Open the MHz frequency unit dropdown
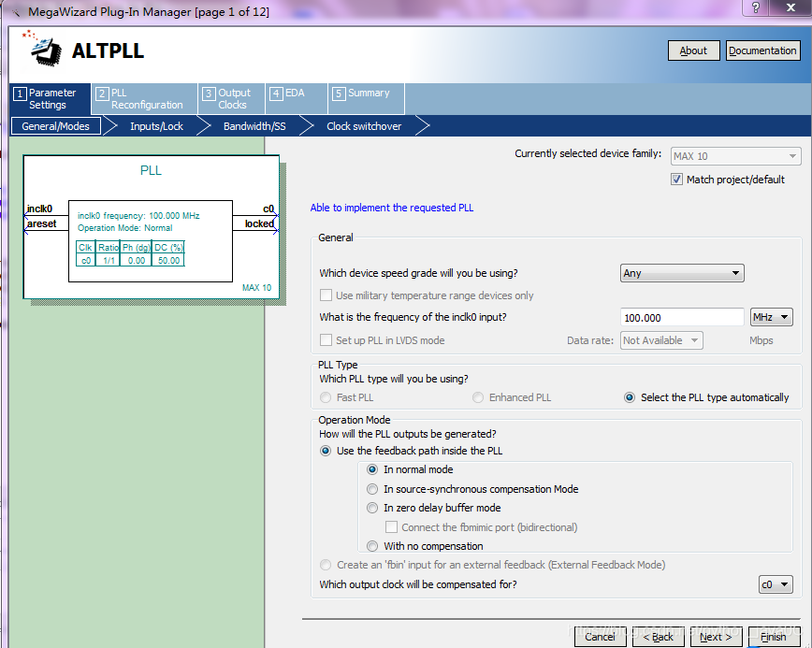The image size is (812, 648). pos(771,317)
